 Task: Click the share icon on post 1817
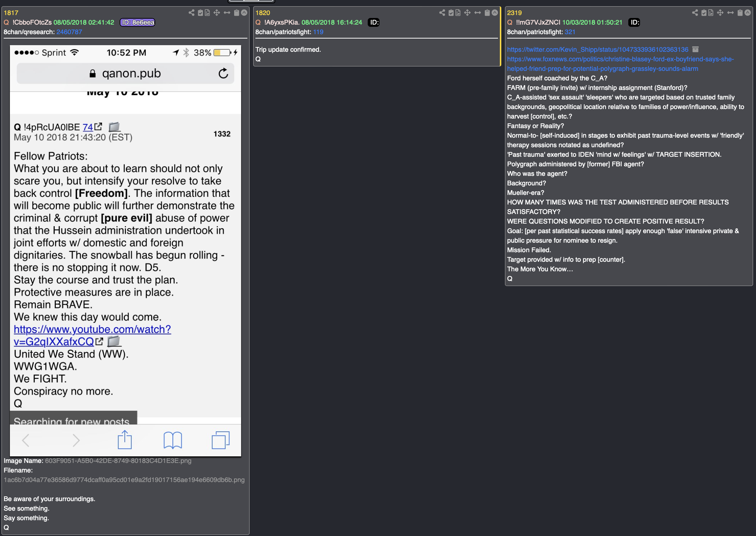pyautogui.click(x=192, y=13)
